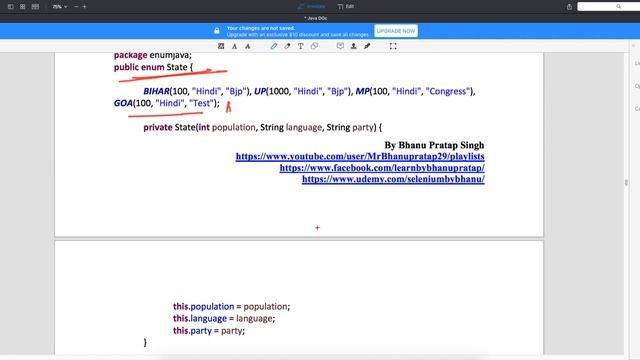Select the underline text tool
The width and height of the screenshot is (640, 360).
click(x=234, y=46)
